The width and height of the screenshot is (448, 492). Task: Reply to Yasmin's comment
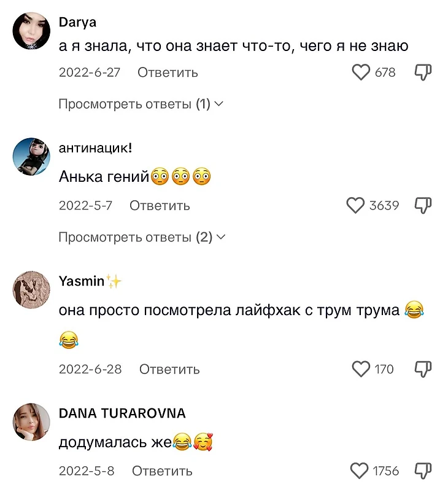[x=169, y=369]
